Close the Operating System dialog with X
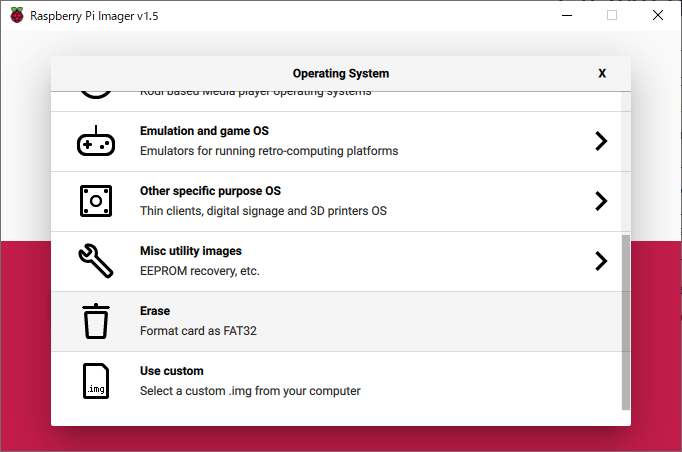This screenshot has height=452, width=682. pyautogui.click(x=602, y=73)
